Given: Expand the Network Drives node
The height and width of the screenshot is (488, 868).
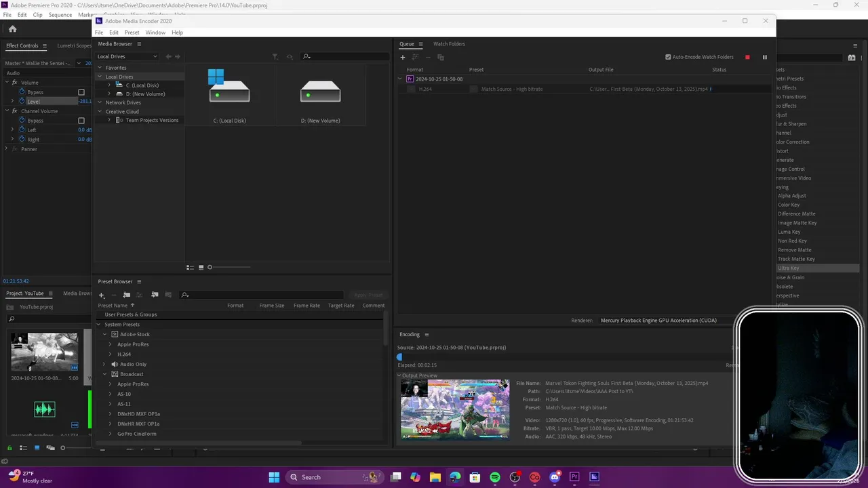Looking at the screenshot, I should point(100,102).
